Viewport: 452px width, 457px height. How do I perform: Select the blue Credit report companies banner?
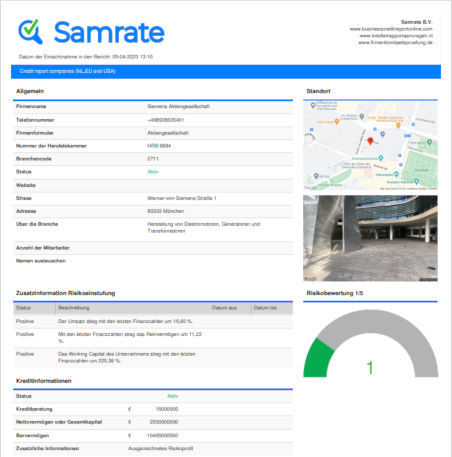pos(226,71)
